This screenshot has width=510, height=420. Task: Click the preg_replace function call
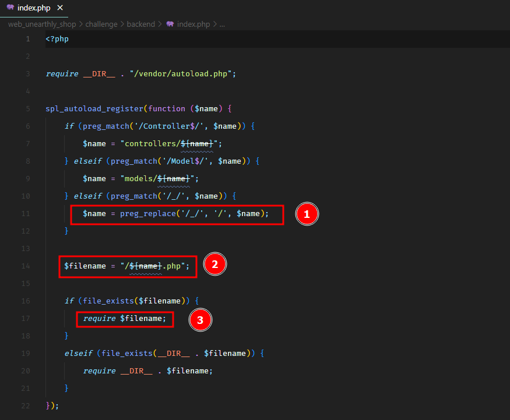pos(147,214)
